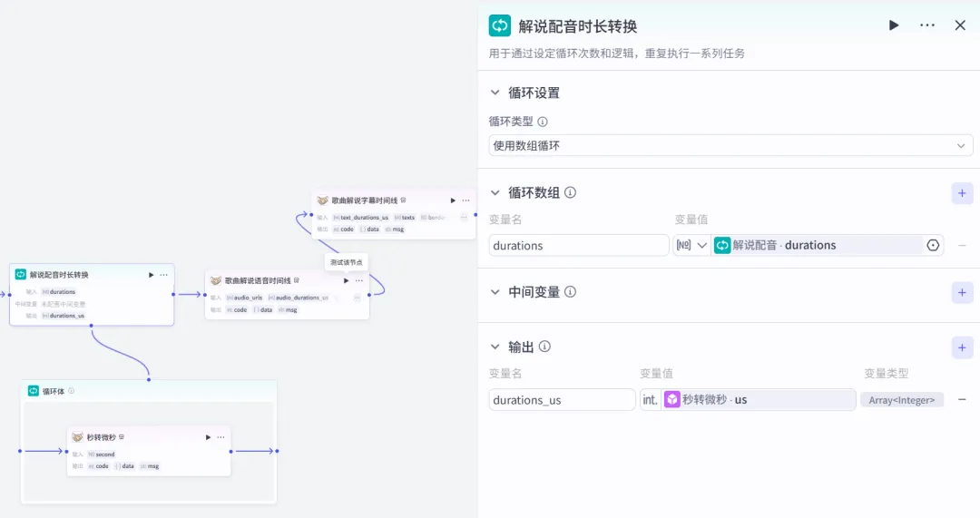Select the 歌曲解说字幕时间线 node title
Screen dimensions: 980x518
tap(365, 200)
